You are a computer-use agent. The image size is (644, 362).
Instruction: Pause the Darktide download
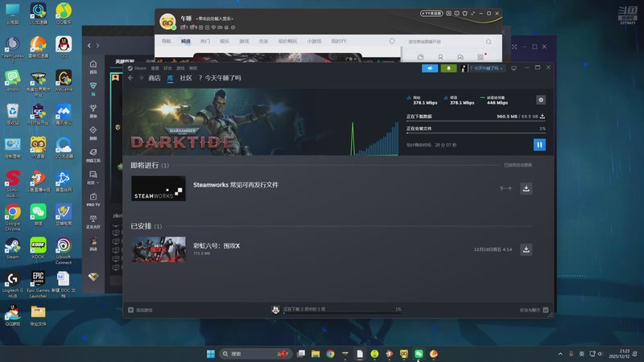pyautogui.click(x=539, y=145)
